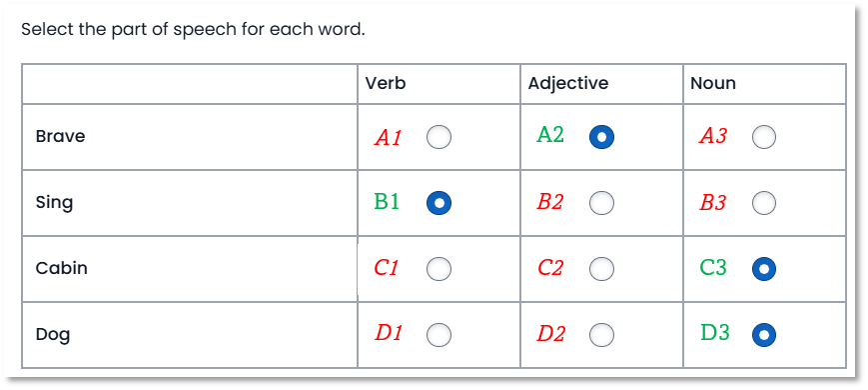Choose Adjective radio button for Cabin
Image resolution: width=868 pixels, height=390 pixels.
(x=601, y=269)
